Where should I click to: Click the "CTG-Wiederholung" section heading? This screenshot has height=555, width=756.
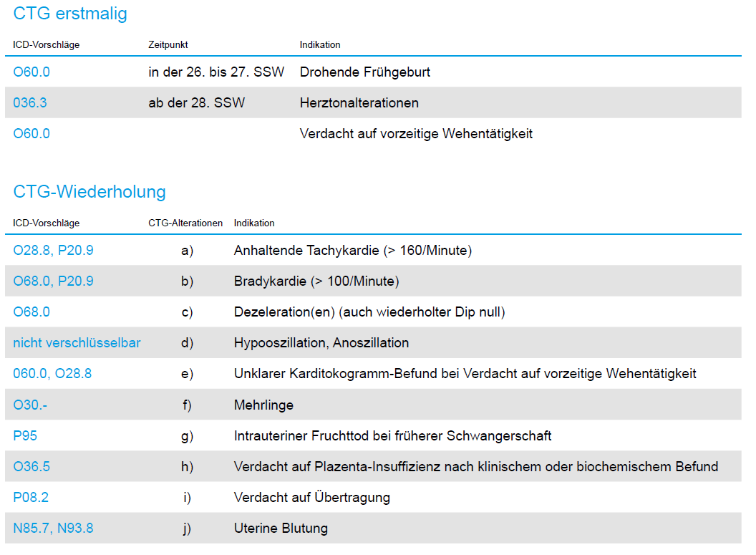(x=89, y=192)
